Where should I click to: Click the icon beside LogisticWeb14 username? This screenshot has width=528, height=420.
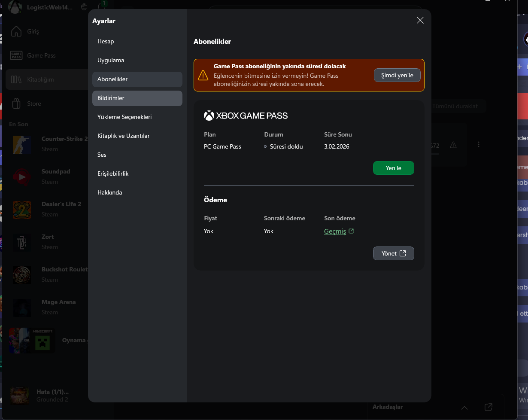[84, 7]
